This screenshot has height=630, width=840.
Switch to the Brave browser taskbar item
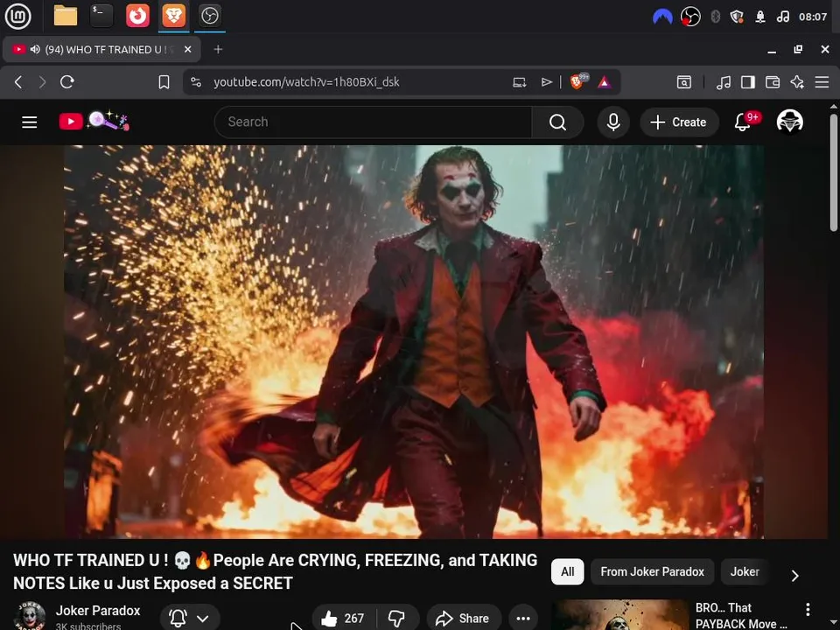173,16
